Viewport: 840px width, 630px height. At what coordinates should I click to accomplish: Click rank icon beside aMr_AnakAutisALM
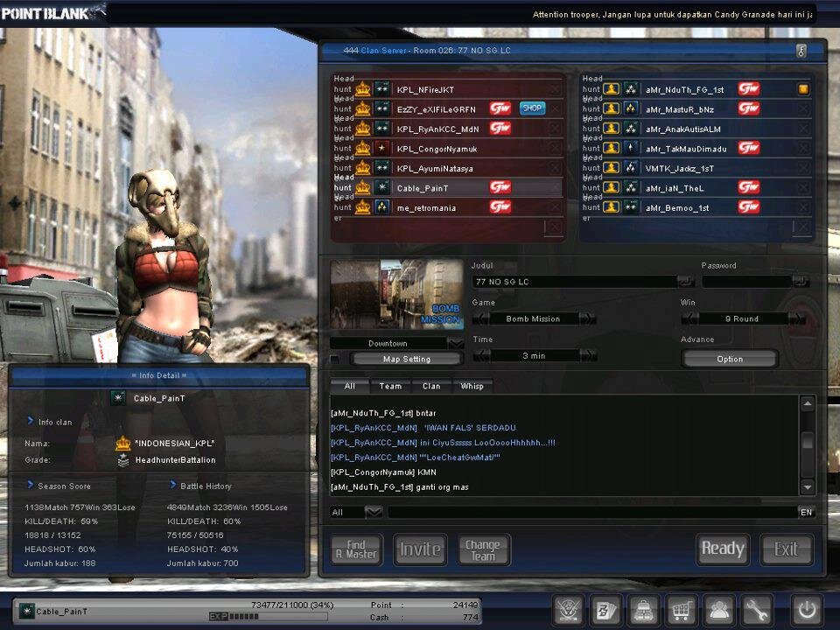[631, 129]
